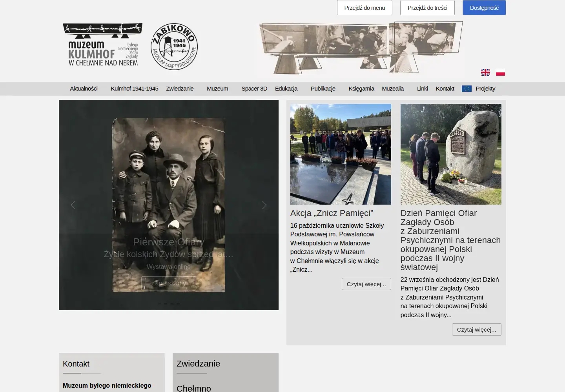The width and height of the screenshot is (565, 392).
Task: Open the Muzealia menu item
Action: point(393,89)
